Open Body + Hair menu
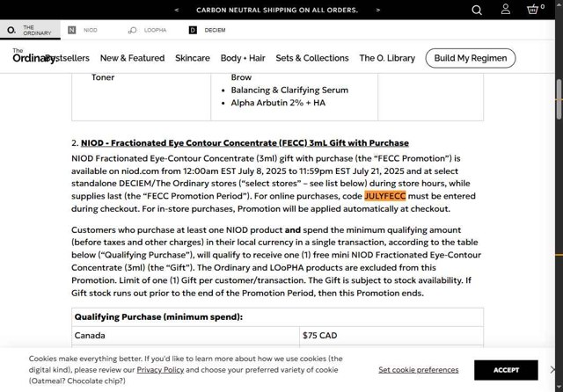This screenshot has height=392, width=563. [x=243, y=58]
